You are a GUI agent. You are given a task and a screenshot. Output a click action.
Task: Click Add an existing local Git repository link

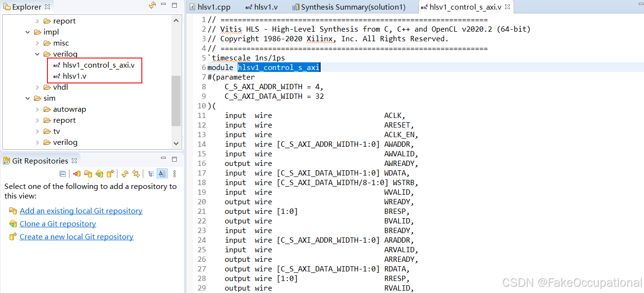(x=81, y=211)
